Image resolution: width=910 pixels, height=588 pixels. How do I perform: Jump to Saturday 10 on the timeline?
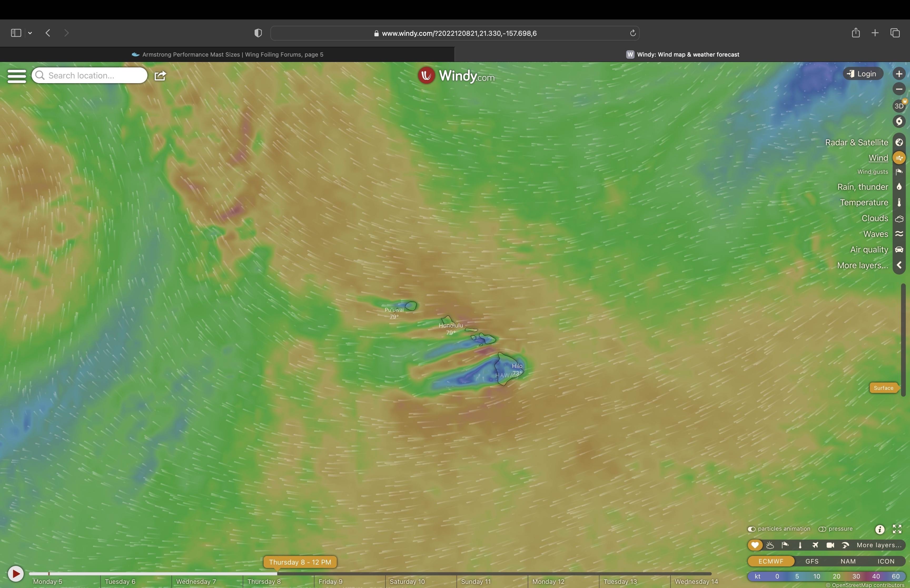click(407, 581)
